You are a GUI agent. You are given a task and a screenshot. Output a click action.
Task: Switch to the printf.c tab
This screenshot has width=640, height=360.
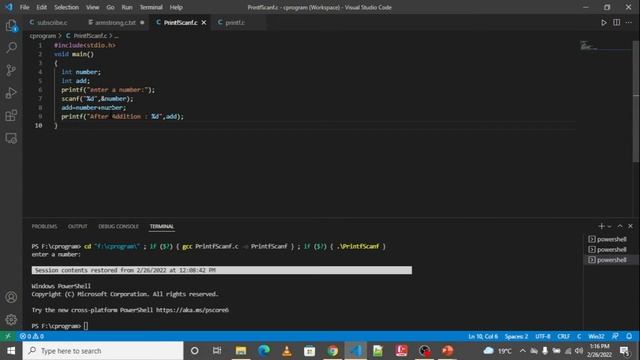(x=235, y=22)
